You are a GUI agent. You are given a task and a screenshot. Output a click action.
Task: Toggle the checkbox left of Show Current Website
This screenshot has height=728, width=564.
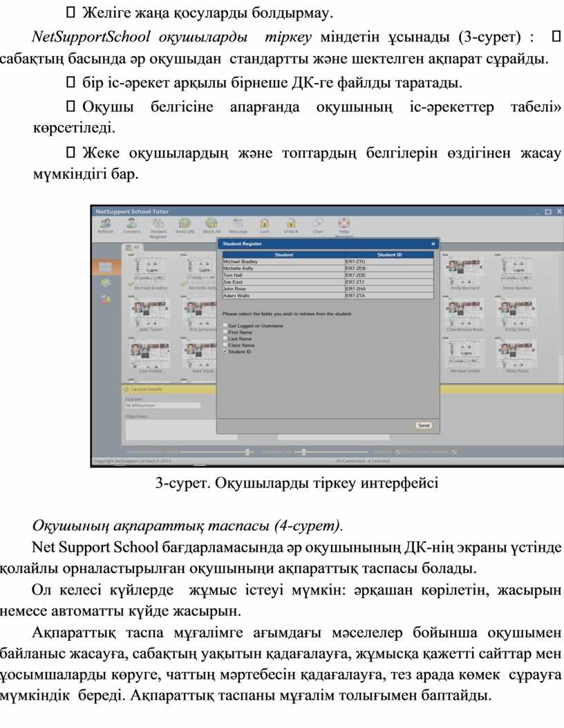(x=398, y=451)
